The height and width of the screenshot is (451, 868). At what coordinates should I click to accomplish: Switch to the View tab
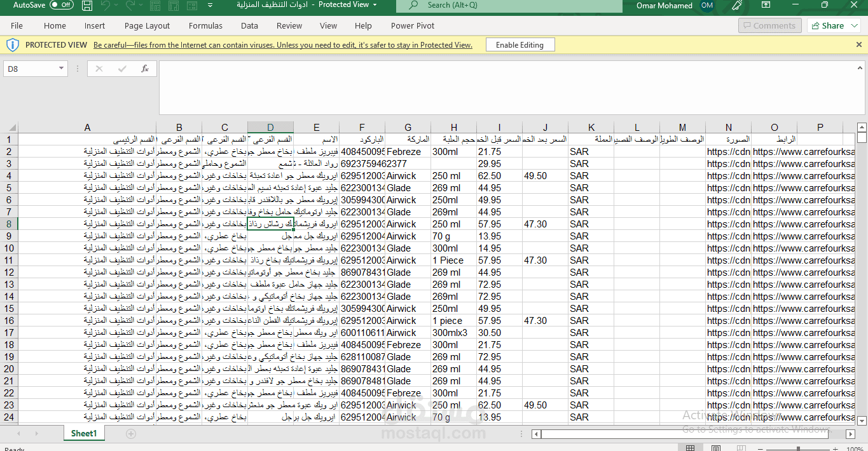click(328, 26)
